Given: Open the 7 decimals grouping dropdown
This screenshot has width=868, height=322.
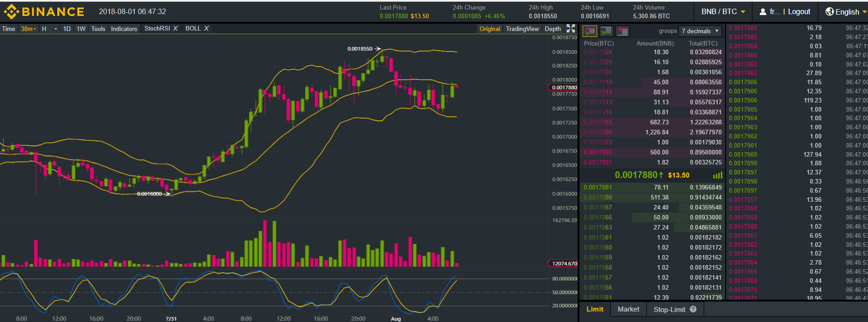Looking at the screenshot, I should 700,31.
